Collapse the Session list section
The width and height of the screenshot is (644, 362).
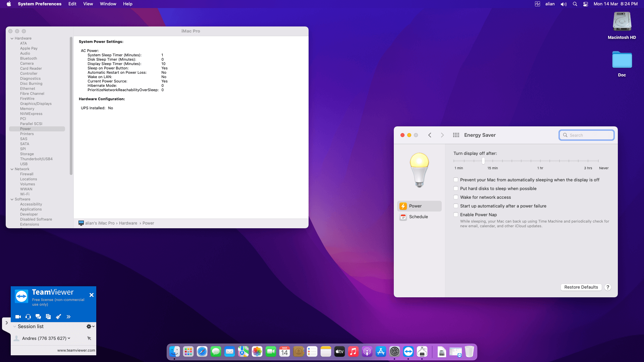tap(15, 326)
